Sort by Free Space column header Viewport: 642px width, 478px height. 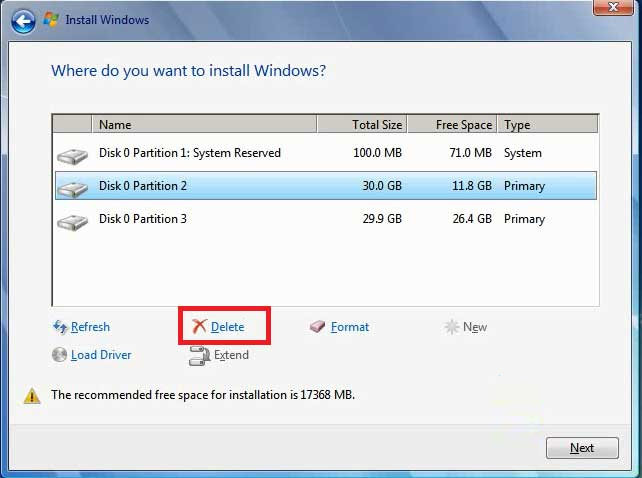click(x=451, y=125)
